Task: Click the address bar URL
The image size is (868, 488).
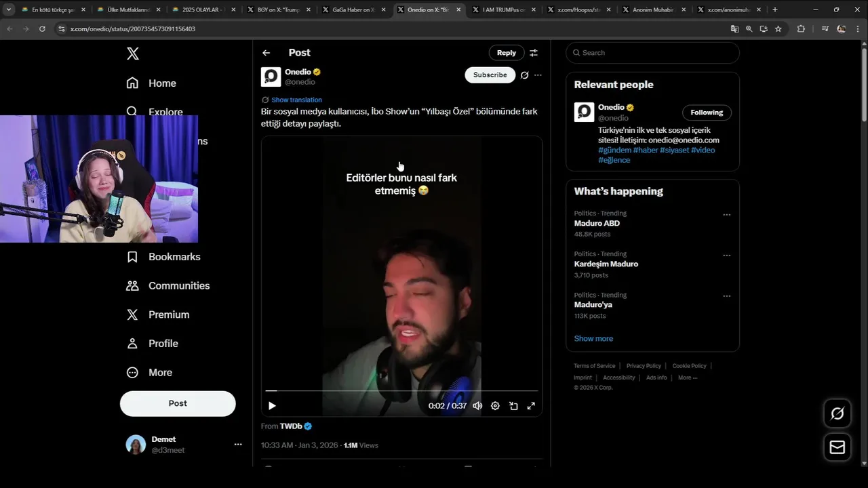Action: 133,29
